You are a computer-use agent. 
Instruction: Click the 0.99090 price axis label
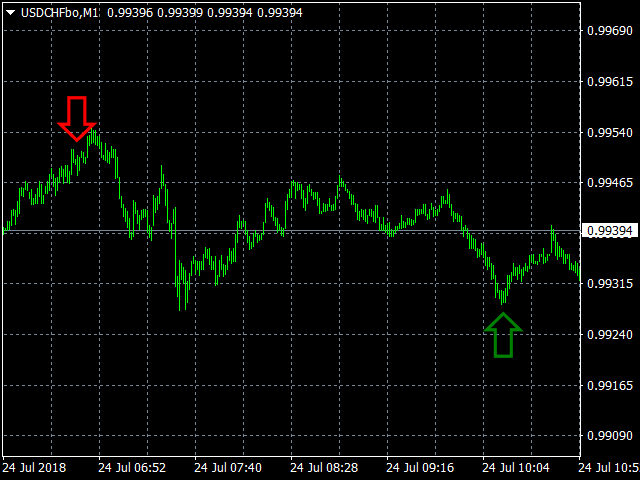[x=610, y=436]
